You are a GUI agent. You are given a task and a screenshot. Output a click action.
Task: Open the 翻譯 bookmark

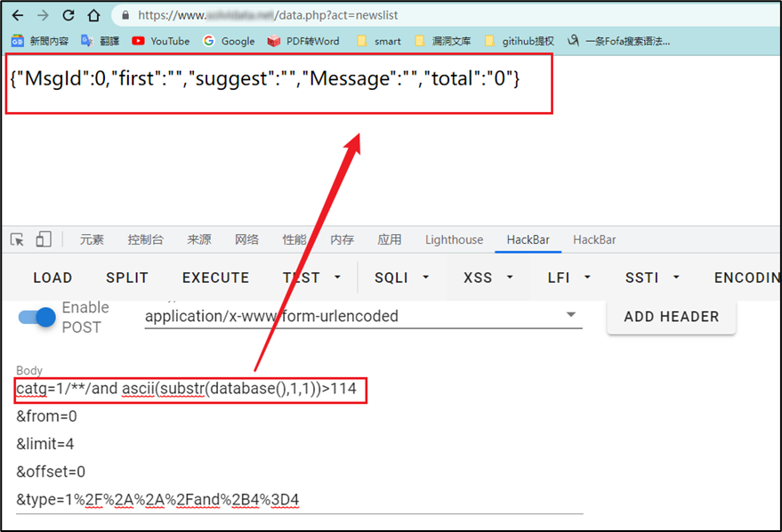click(x=101, y=41)
